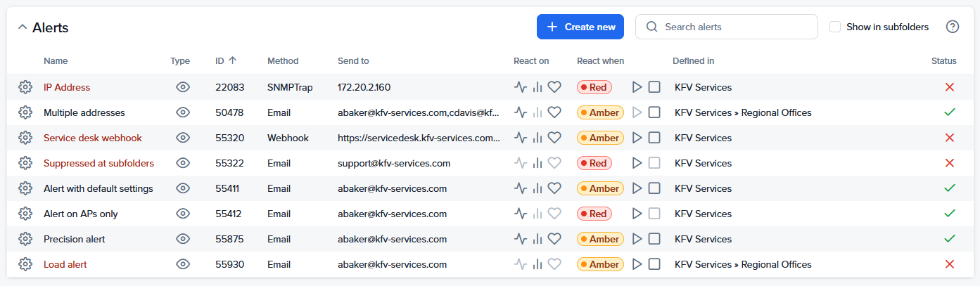Enable the Show in subfolders checkbox
This screenshot has height=286, width=980.
[x=835, y=27]
